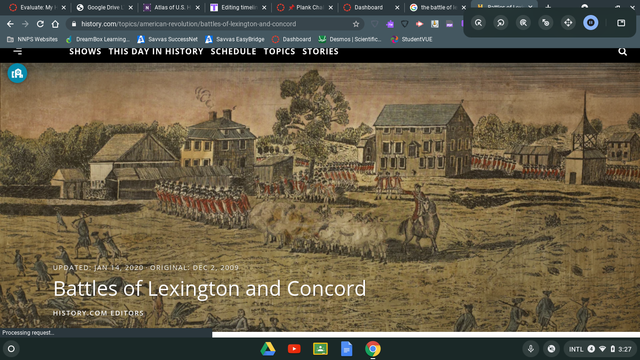This screenshot has height=360, width=640.
Task: Switch to the Plank Cha tab
Action: (305, 7)
